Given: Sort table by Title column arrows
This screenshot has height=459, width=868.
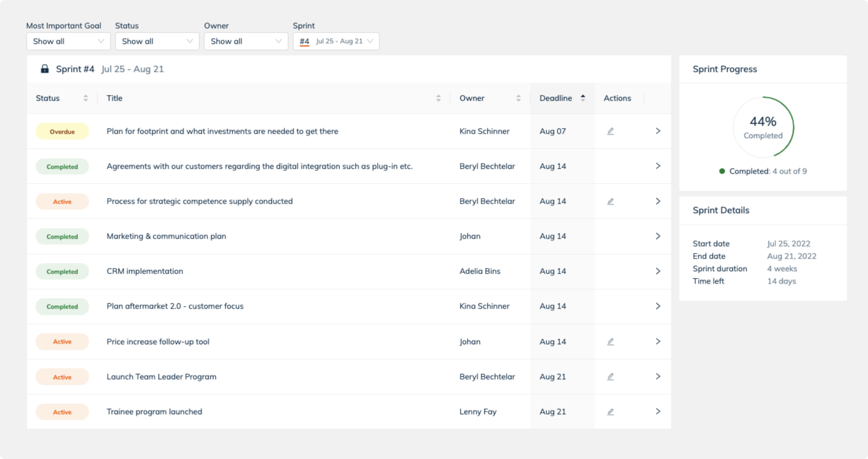Looking at the screenshot, I should pos(438,98).
